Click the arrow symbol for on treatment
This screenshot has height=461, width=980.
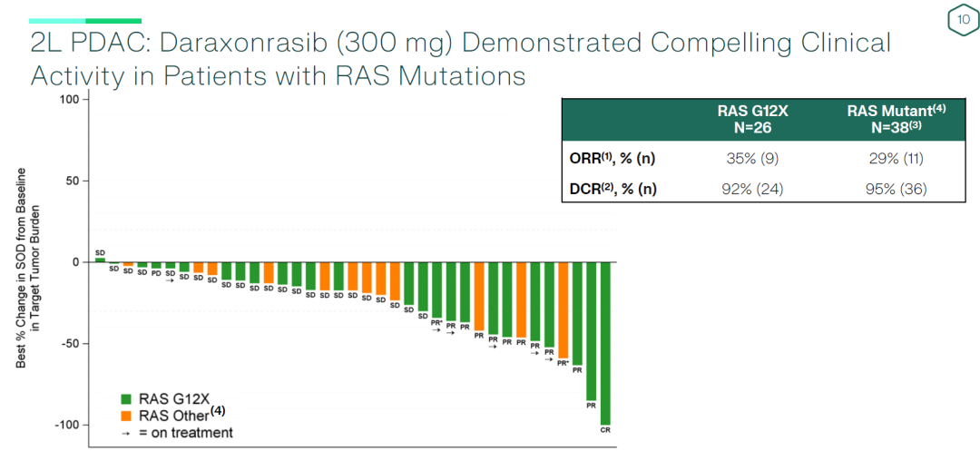pyautogui.click(x=126, y=433)
